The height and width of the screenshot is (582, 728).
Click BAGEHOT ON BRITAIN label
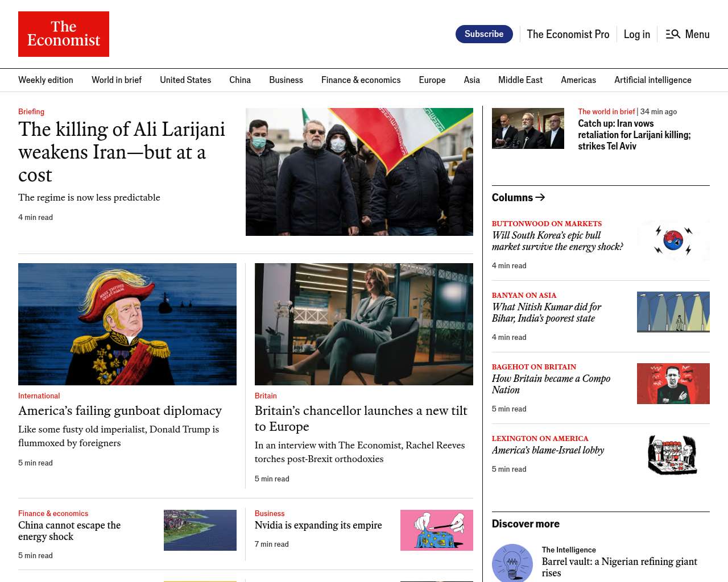[x=534, y=367]
